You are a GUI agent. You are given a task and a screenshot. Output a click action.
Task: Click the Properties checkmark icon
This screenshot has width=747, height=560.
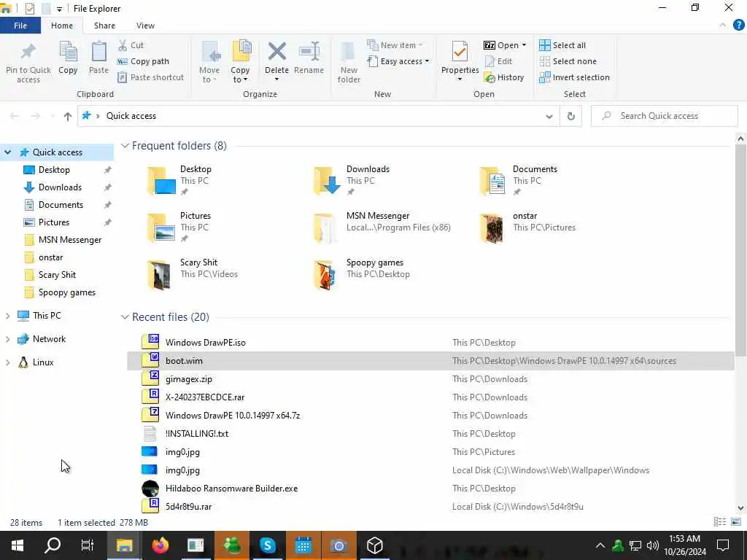[x=460, y=52]
